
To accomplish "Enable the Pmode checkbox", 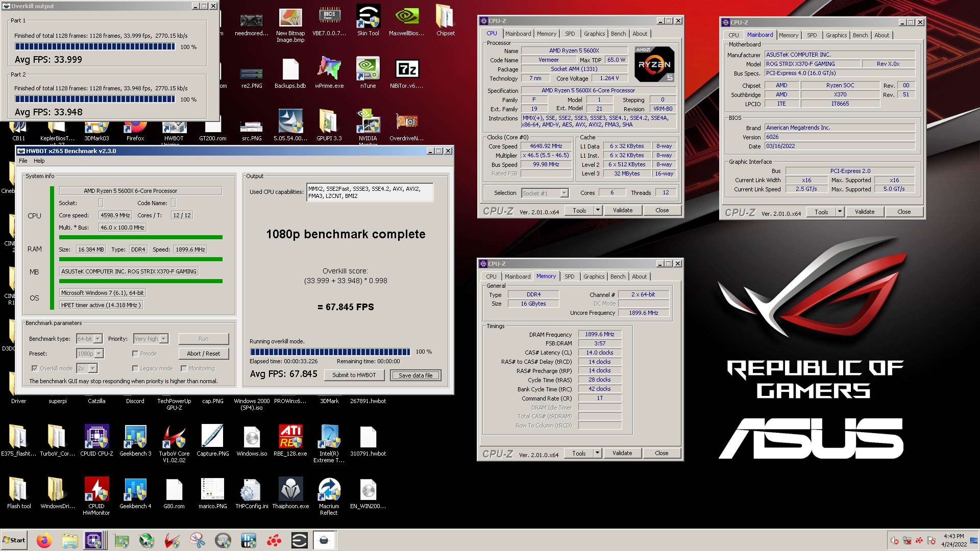I will click(x=135, y=354).
